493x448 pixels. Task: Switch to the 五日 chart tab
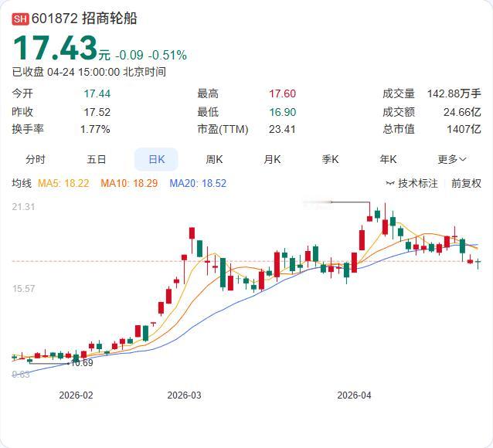point(97,159)
